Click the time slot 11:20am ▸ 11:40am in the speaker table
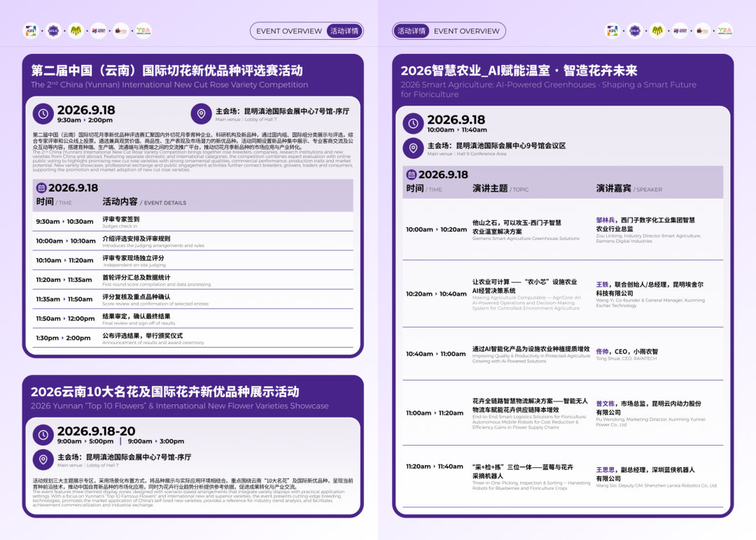The image size is (756, 540). tap(435, 467)
